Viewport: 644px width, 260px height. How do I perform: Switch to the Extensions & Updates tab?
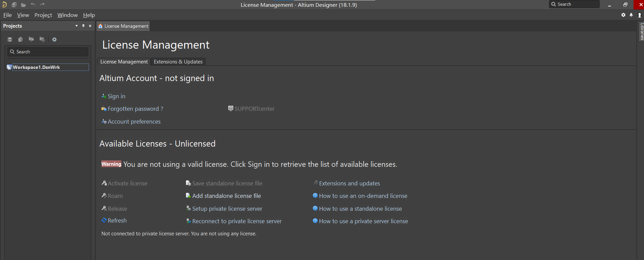click(178, 62)
